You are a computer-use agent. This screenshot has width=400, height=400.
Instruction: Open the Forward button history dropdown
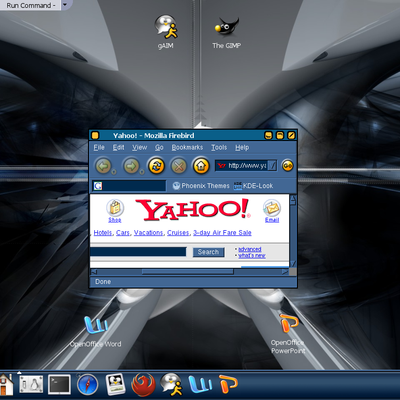[142, 172]
